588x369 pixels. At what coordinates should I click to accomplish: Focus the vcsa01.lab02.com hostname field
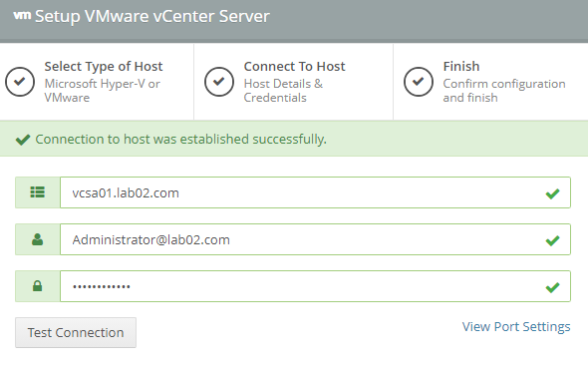(315, 192)
